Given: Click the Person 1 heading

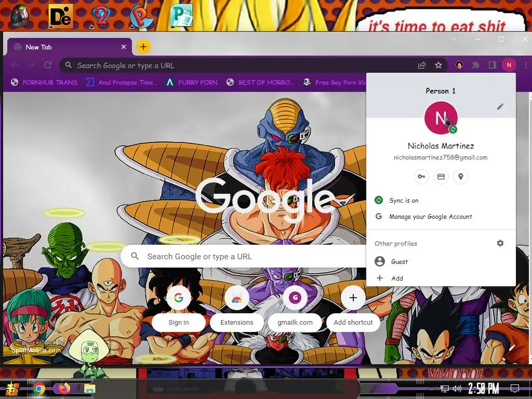Looking at the screenshot, I should pos(441,91).
